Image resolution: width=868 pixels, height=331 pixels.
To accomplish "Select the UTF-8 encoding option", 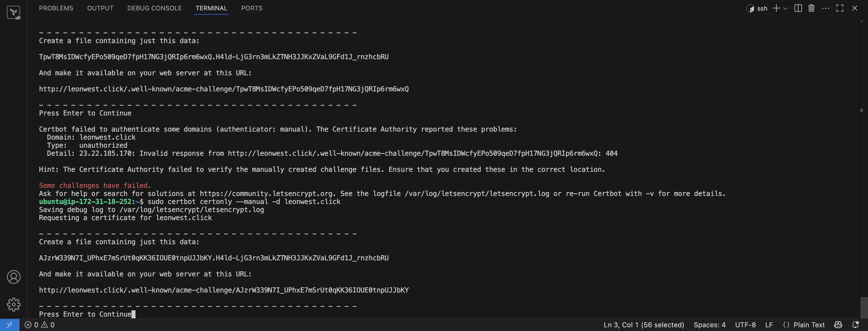I will (745, 325).
